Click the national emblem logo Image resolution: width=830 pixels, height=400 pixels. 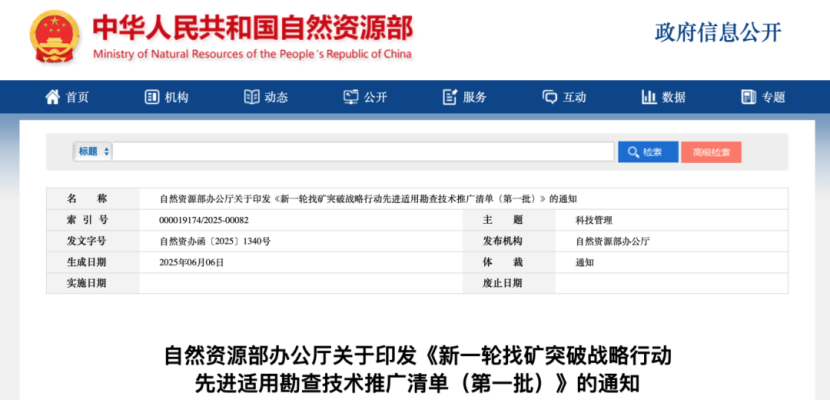point(55,35)
